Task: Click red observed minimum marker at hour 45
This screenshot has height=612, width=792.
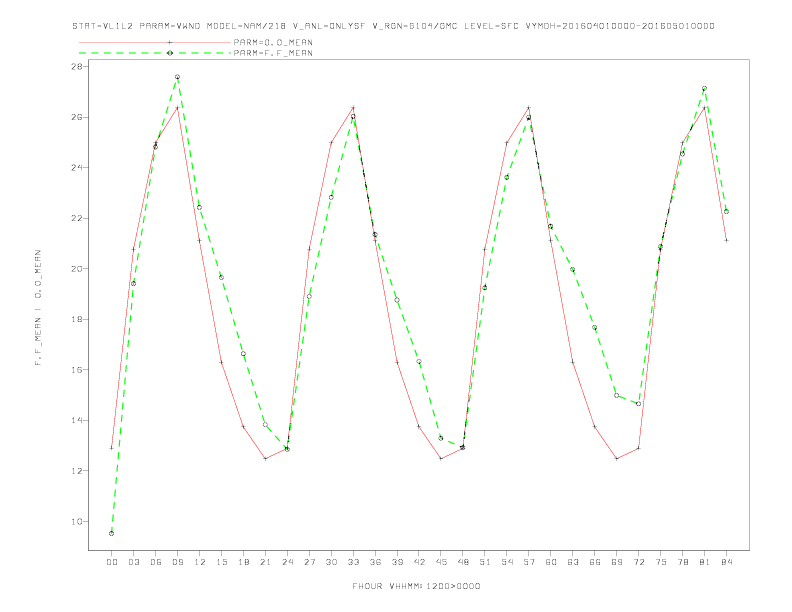Action: tap(441, 458)
